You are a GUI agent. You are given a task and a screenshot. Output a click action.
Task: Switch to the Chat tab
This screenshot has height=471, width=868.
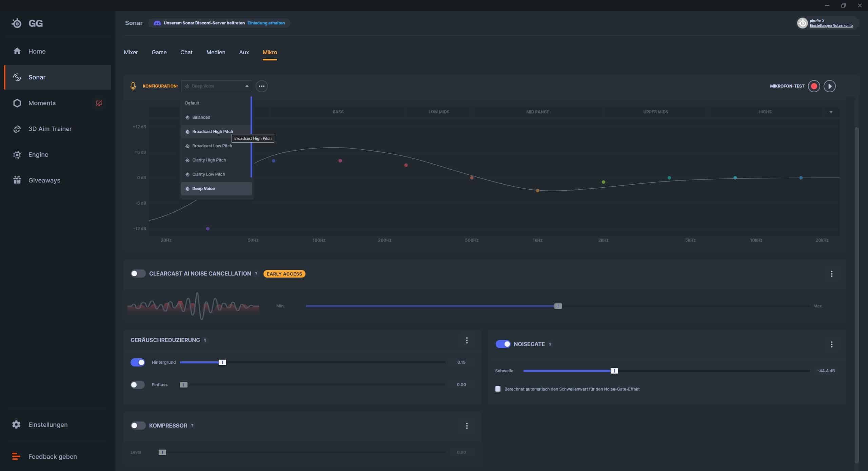[x=186, y=52]
